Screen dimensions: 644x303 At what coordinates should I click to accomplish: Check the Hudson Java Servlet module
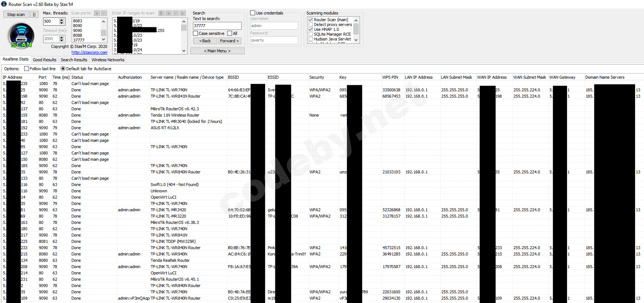(x=311, y=39)
